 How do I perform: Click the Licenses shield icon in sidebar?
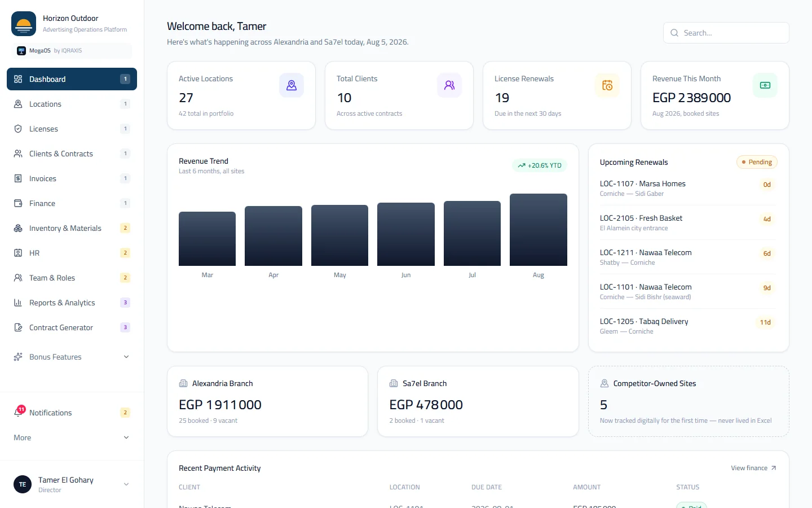[x=18, y=129]
